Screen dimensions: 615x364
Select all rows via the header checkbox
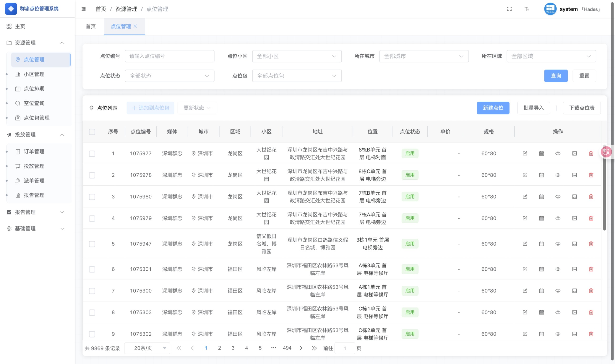pos(92,132)
